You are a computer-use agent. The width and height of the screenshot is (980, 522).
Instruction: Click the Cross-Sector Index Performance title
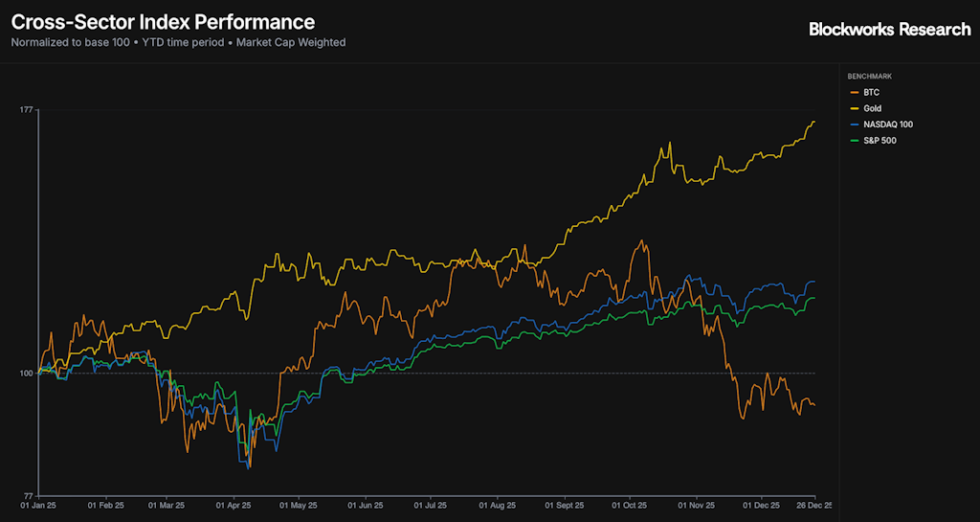(x=163, y=22)
